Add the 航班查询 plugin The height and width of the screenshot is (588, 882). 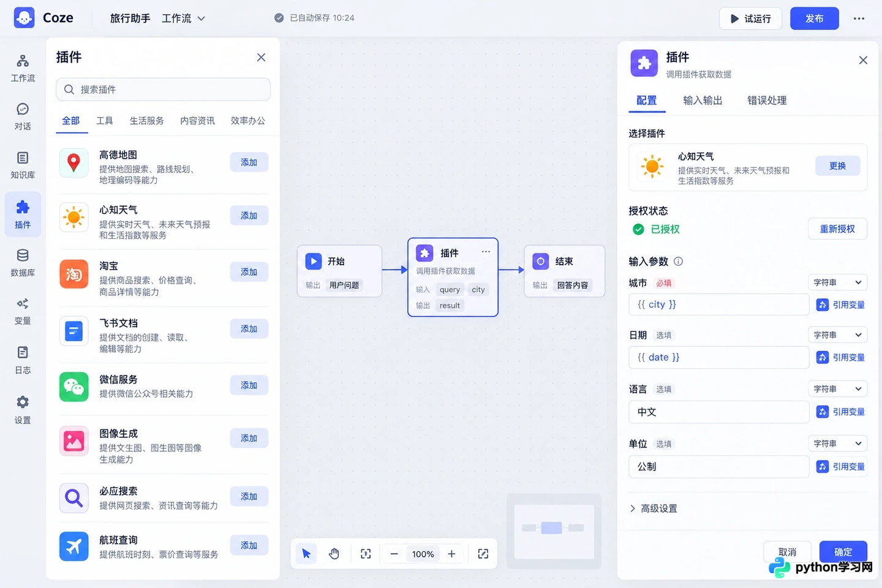click(x=249, y=545)
